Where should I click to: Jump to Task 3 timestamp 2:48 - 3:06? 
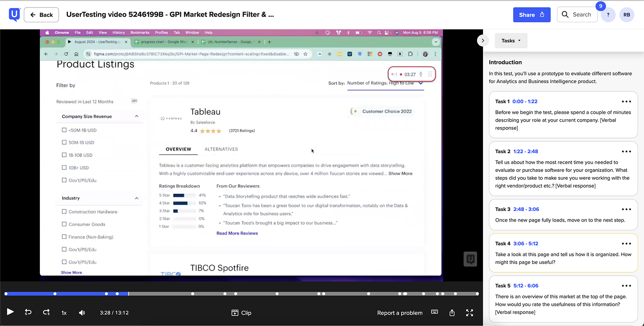pyautogui.click(x=526, y=209)
